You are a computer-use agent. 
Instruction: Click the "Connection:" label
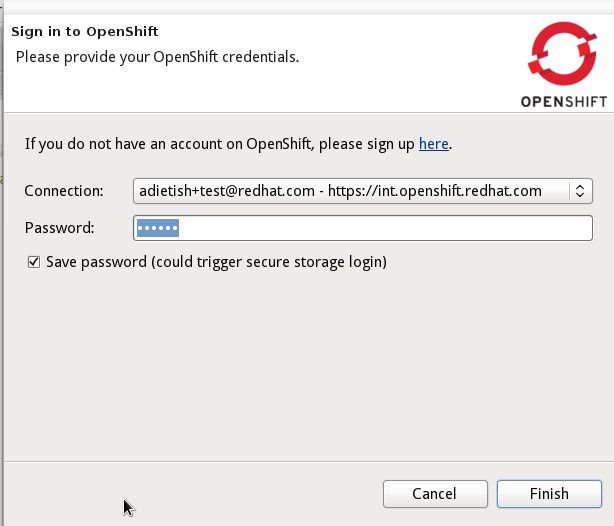pyautogui.click(x=64, y=190)
